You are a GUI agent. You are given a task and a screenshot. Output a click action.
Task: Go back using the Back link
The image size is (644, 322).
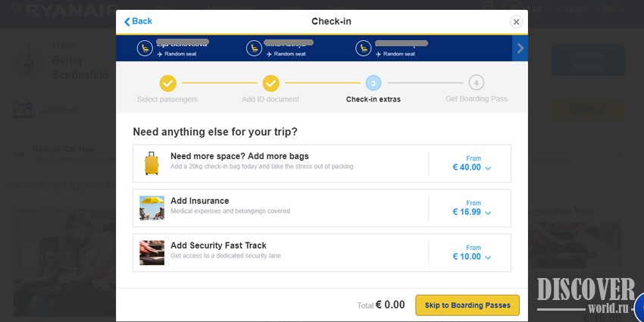point(138,21)
